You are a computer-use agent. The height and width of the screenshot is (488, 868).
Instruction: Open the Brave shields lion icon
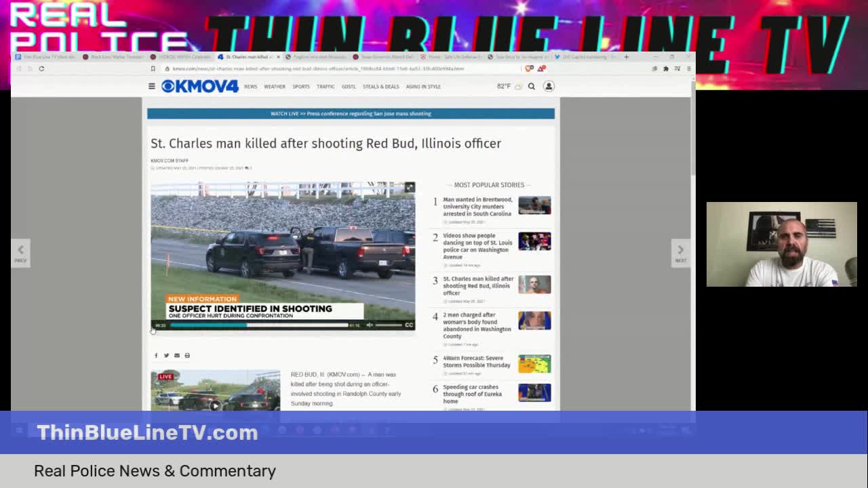click(x=530, y=68)
